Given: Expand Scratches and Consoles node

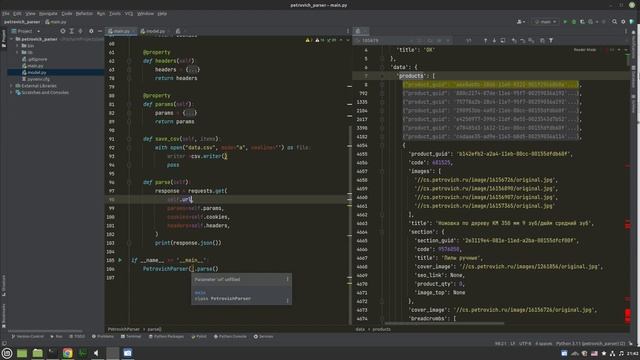Looking at the screenshot, I should point(12,92).
